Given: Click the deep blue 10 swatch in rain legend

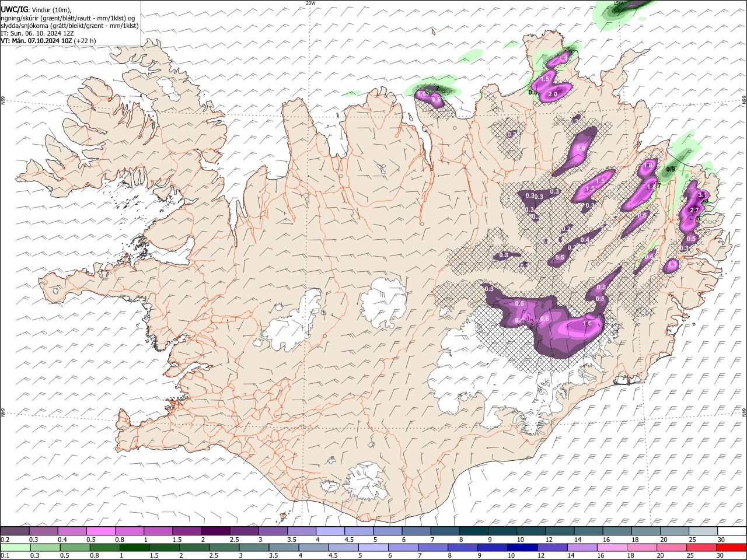Looking at the screenshot, I should (x=522, y=547).
